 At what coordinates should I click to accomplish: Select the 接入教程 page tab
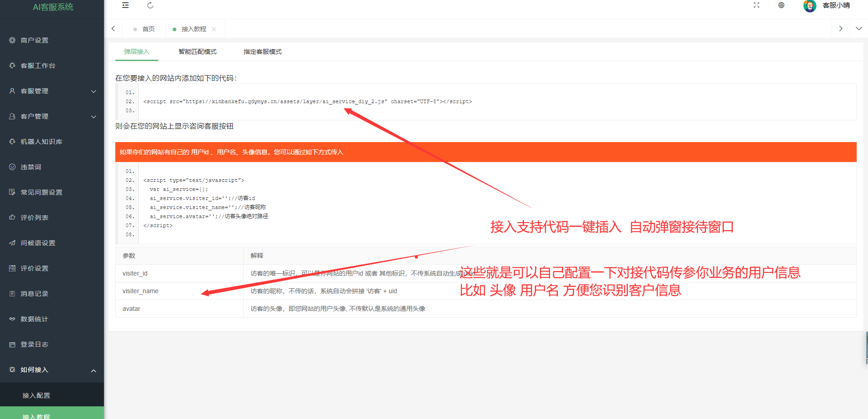194,29
